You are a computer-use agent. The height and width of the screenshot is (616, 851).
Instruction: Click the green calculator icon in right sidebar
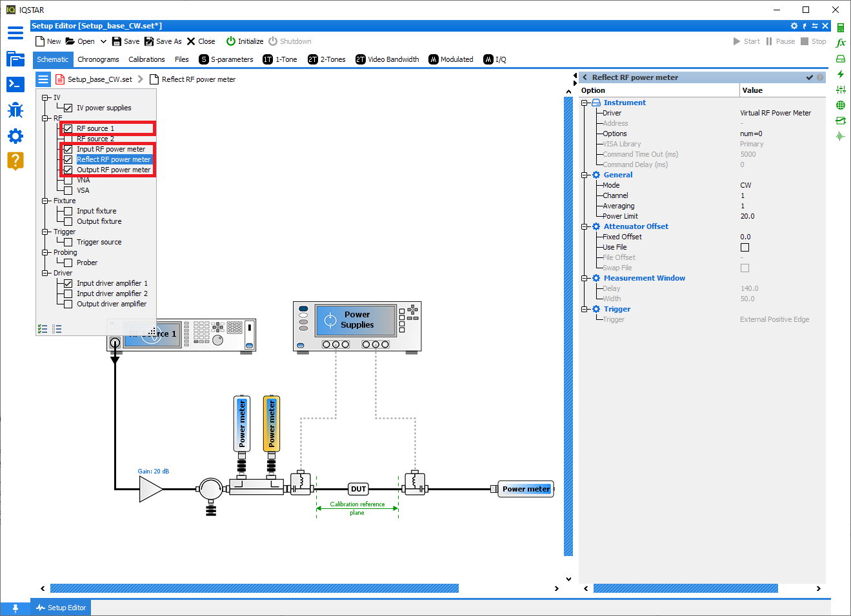click(x=841, y=28)
